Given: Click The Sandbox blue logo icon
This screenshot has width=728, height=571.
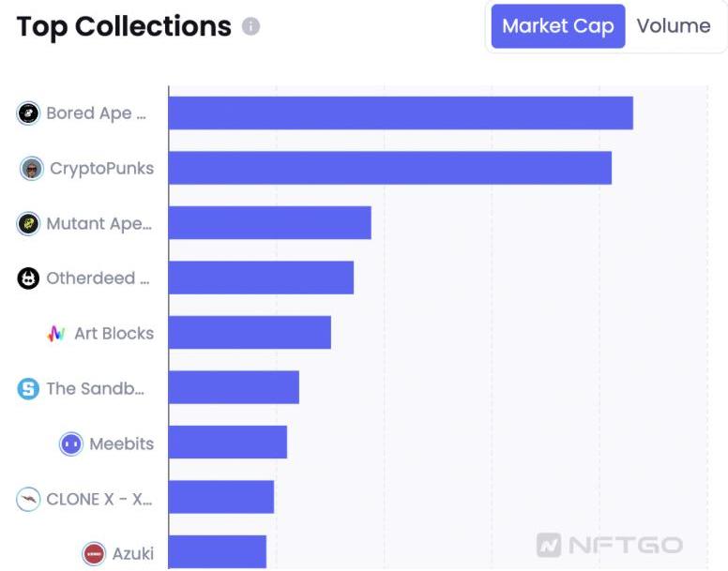Looking at the screenshot, I should 29,388.
